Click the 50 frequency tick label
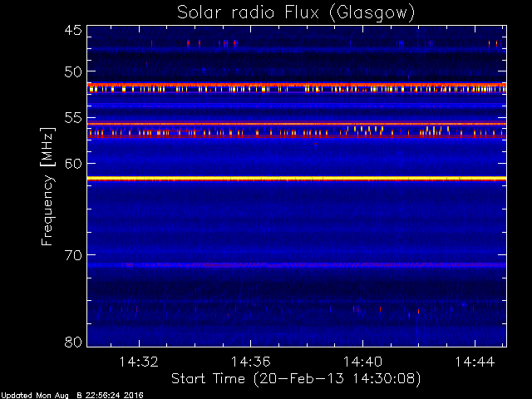This screenshot has width=532, height=399. (x=73, y=72)
